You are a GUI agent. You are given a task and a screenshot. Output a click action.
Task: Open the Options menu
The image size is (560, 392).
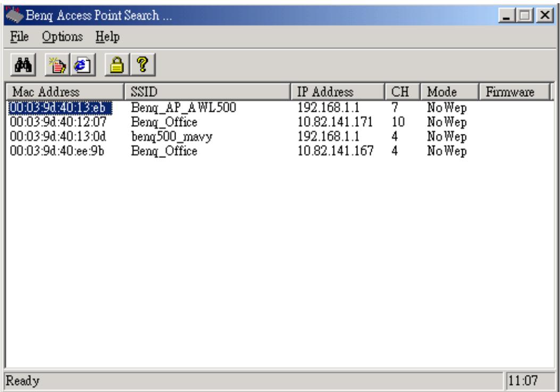[62, 37]
